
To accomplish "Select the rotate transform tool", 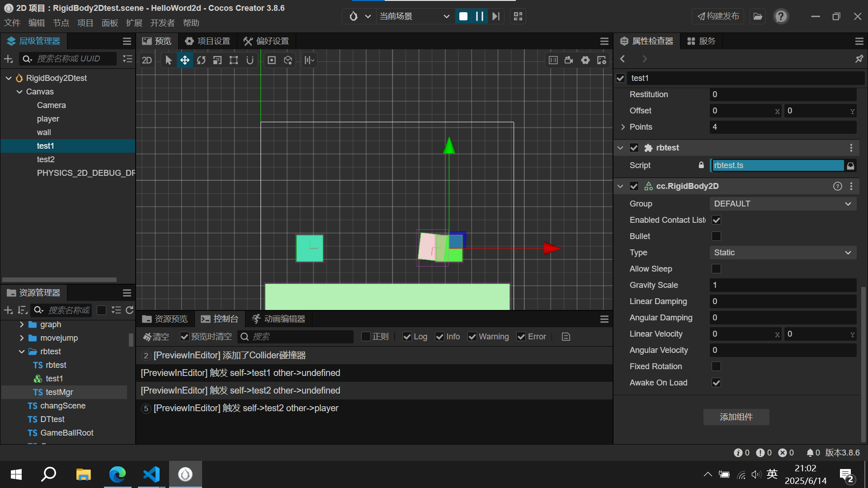I will coord(201,60).
